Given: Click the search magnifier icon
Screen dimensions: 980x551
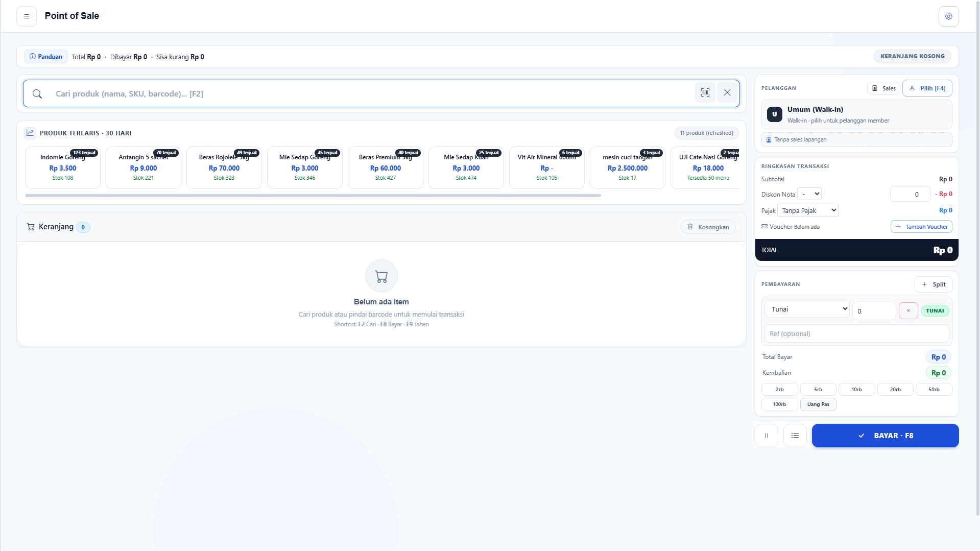Looking at the screenshot, I should (37, 94).
